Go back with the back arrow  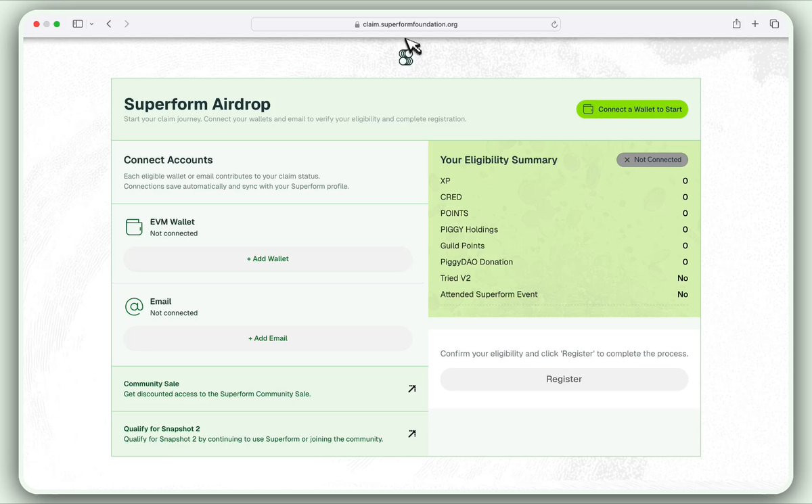click(x=109, y=24)
